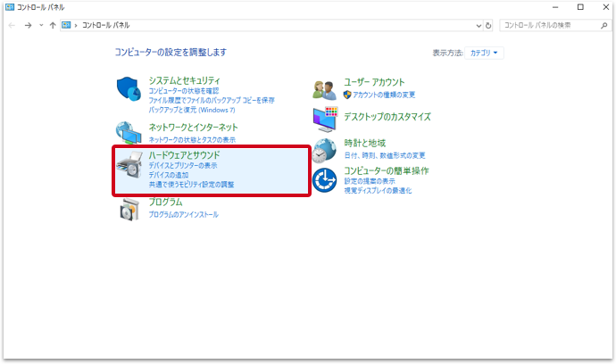The width and height of the screenshot is (616, 364).
Task: Click the refresh button beside address bar
Action: tap(488, 26)
